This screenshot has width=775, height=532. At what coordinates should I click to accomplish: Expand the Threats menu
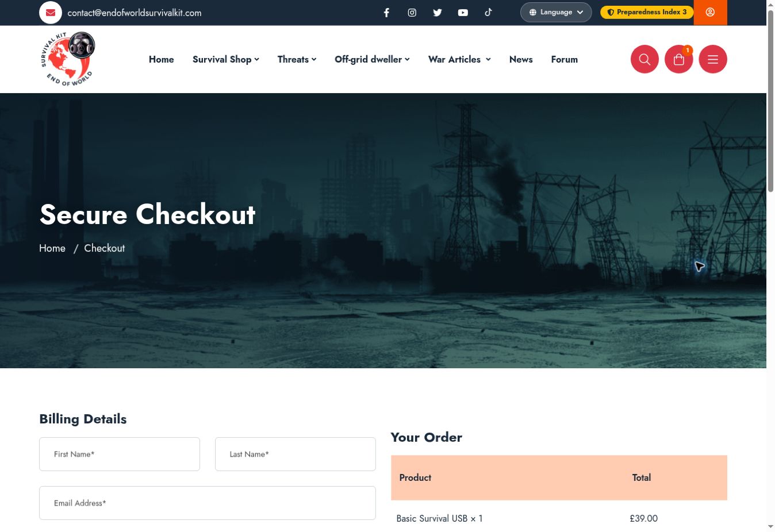click(x=297, y=59)
